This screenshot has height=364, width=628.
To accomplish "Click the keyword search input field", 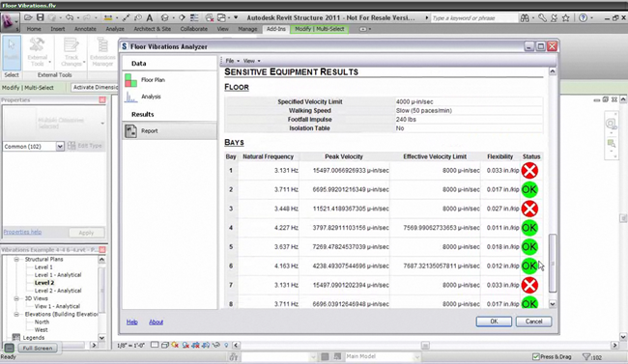I will pos(473,18).
